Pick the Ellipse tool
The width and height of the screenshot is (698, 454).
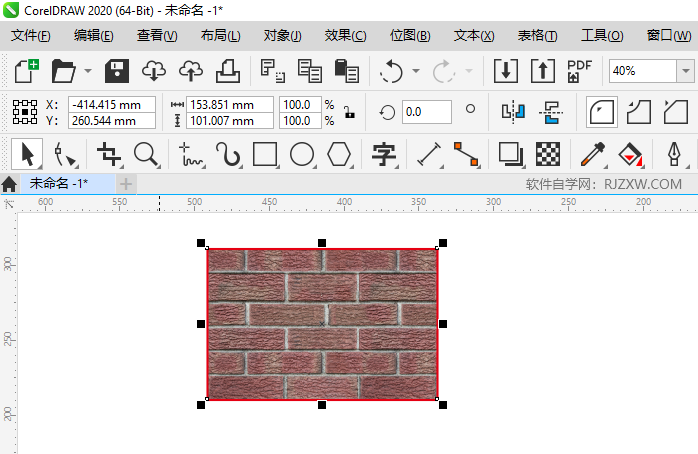point(302,154)
